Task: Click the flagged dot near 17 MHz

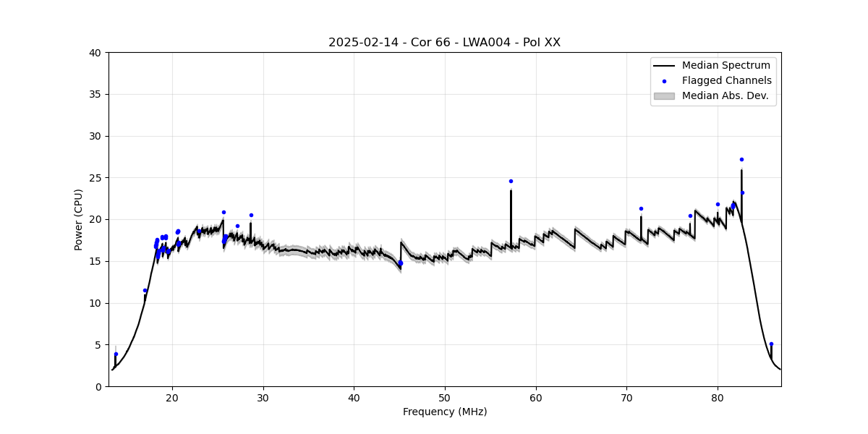Action: pos(145,290)
